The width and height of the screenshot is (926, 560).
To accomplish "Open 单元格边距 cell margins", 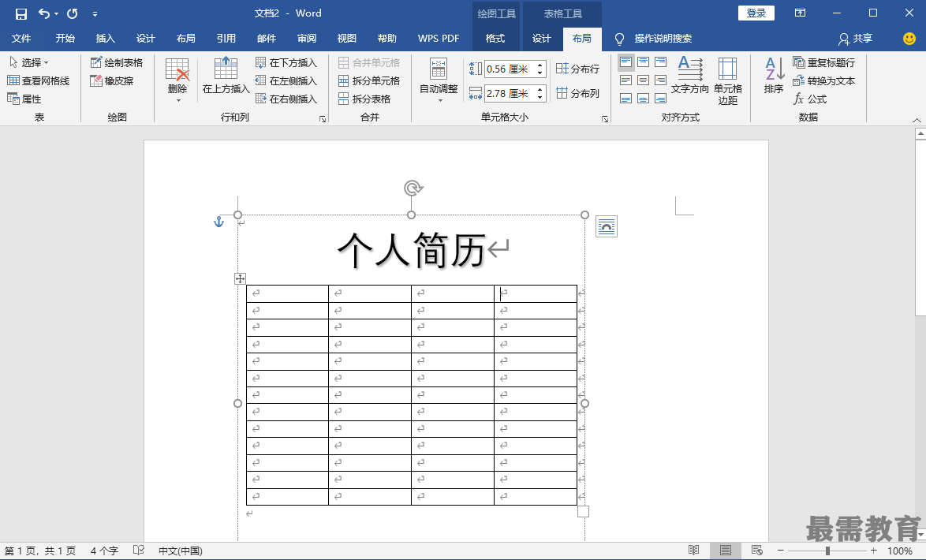I will (727, 81).
